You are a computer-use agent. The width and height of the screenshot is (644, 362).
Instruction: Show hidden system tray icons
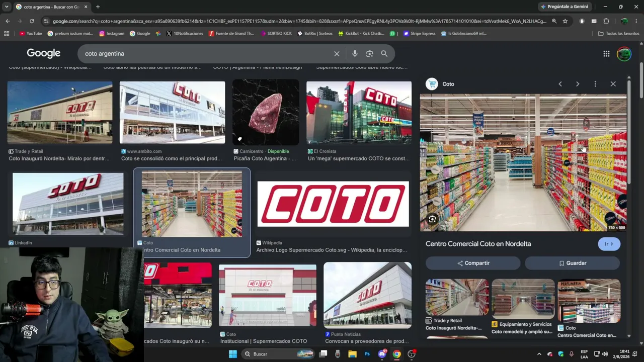(x=539, y=354)
